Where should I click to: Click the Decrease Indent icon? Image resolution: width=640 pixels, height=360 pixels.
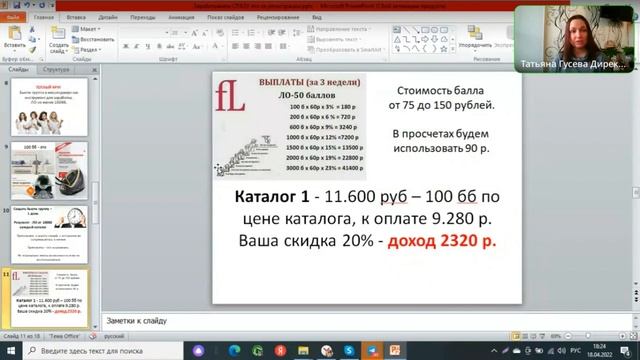[271, 33]
